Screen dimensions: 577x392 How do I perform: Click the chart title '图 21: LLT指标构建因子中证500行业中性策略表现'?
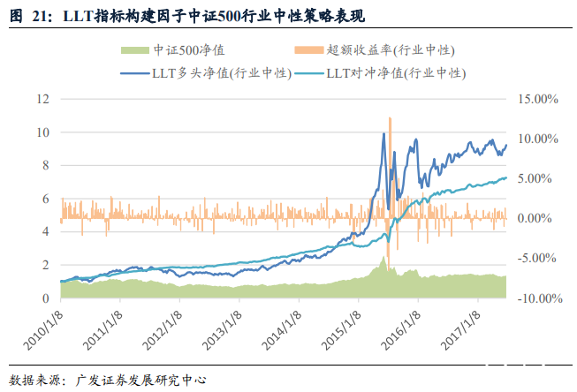point(187,16)
